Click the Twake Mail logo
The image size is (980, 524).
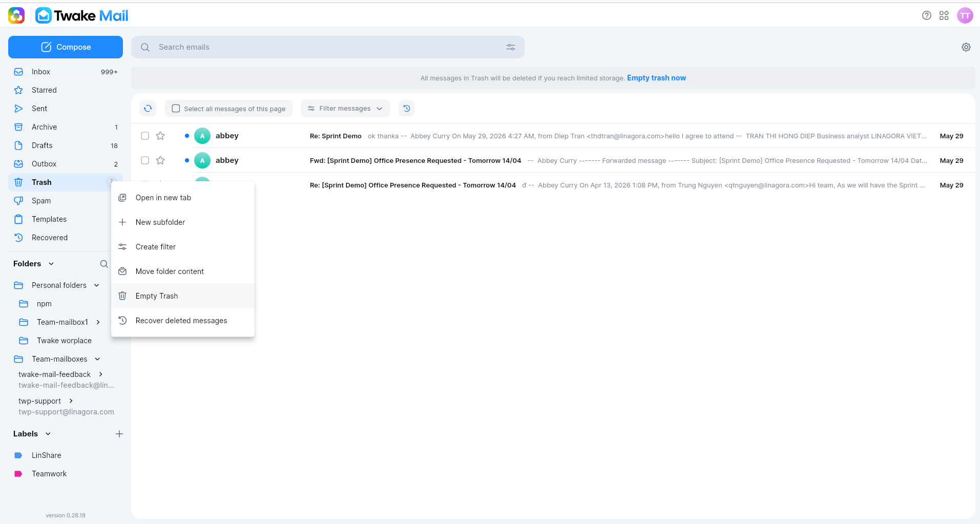82,16
